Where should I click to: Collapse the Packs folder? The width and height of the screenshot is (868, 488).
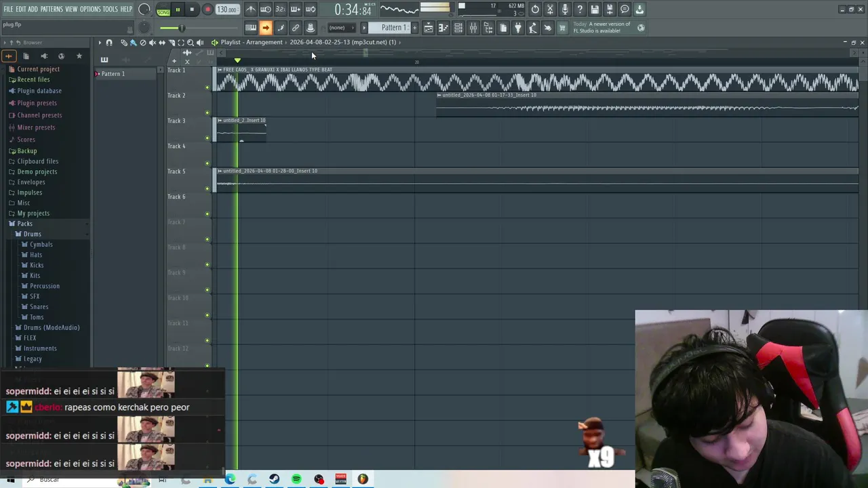24,224
